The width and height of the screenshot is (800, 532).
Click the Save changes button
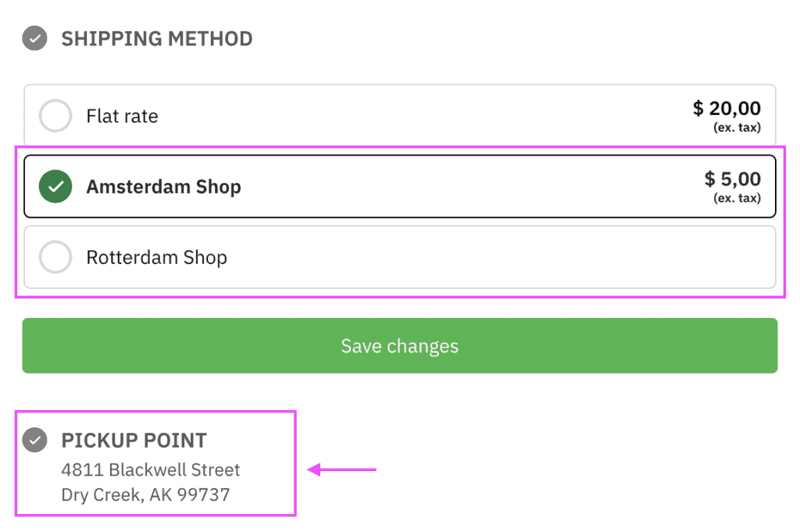(399, 345)
